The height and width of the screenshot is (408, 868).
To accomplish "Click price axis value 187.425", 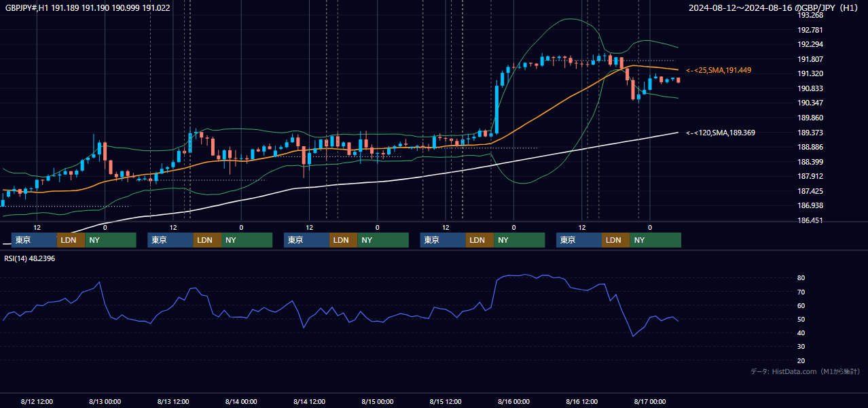I will pos(810,191).
